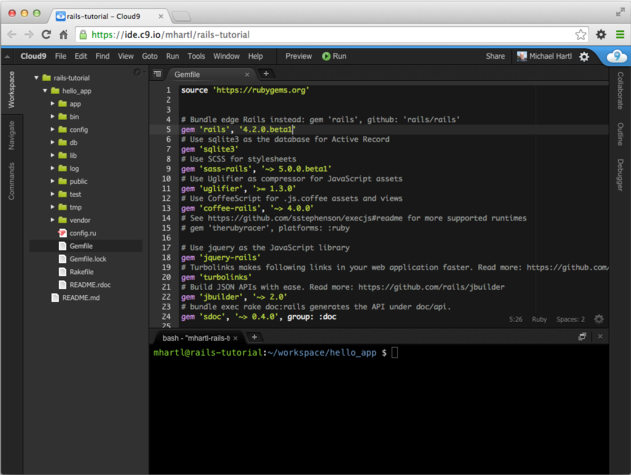
Task: Open Cloud9 preferences gear icon
Action: coord(585,57)
